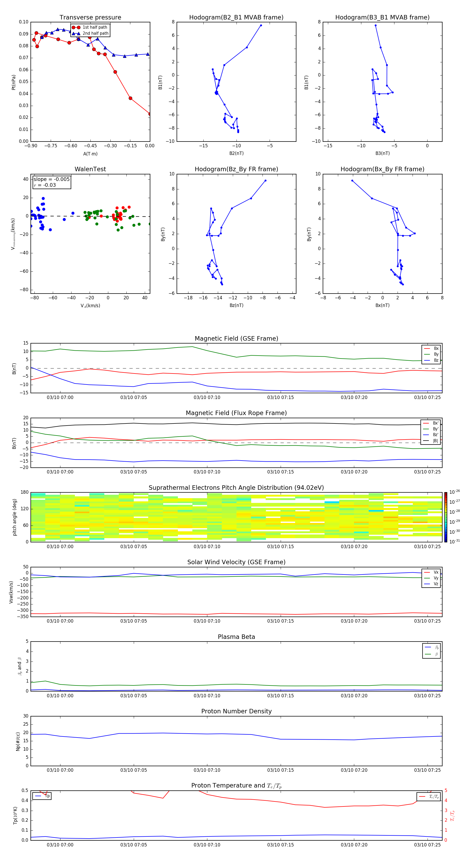473x868 pixels.
Task: Click the "Np(#/cc)" axis label
Action: coord(18,741)
